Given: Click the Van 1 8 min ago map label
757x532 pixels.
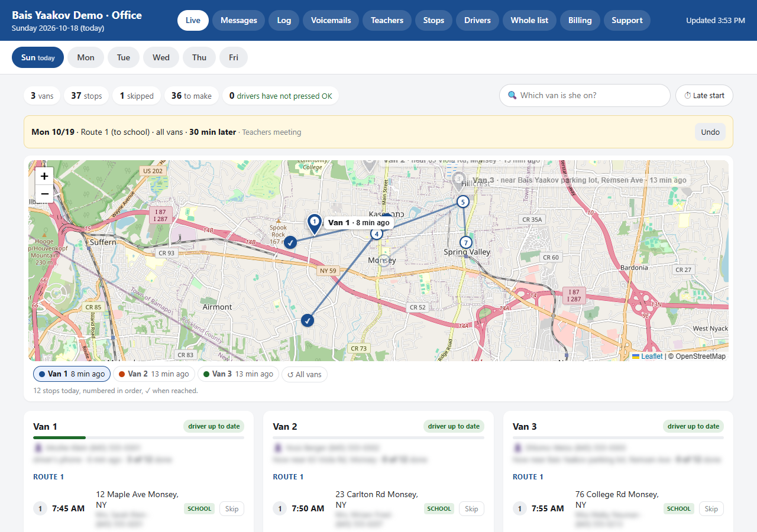Looking at the screenshot, I should 359,223.
